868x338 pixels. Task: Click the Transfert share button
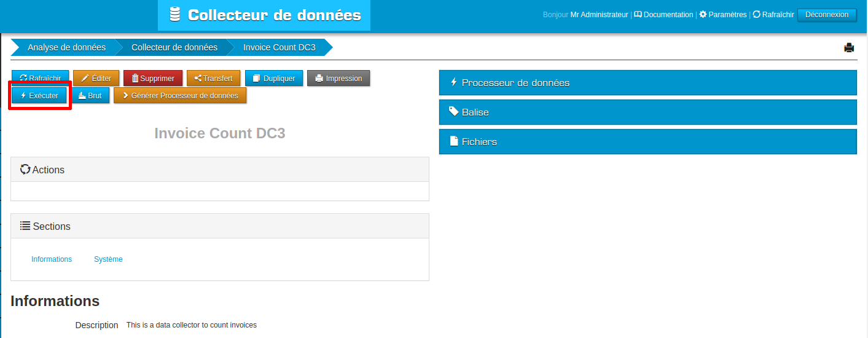click(213, 79)
